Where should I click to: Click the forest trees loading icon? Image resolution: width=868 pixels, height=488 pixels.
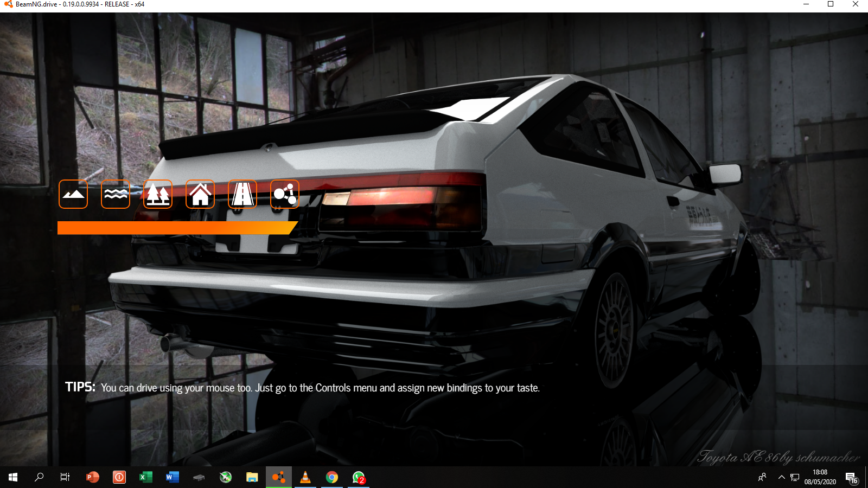[x=158, y=194]
